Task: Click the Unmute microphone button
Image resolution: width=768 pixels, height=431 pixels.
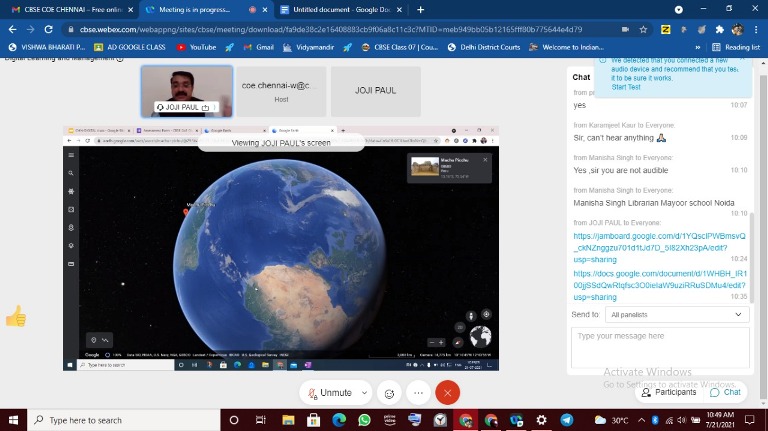Action: pos(330,393)
